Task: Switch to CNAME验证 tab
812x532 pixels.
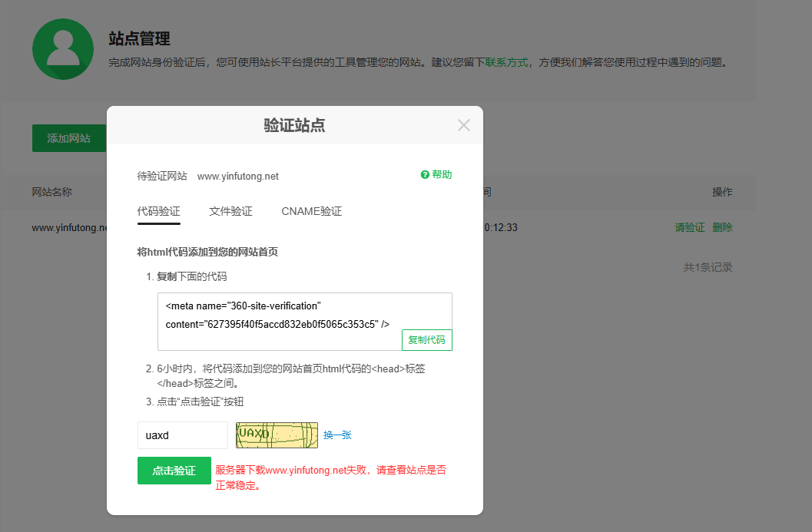Action: point(311,212)
